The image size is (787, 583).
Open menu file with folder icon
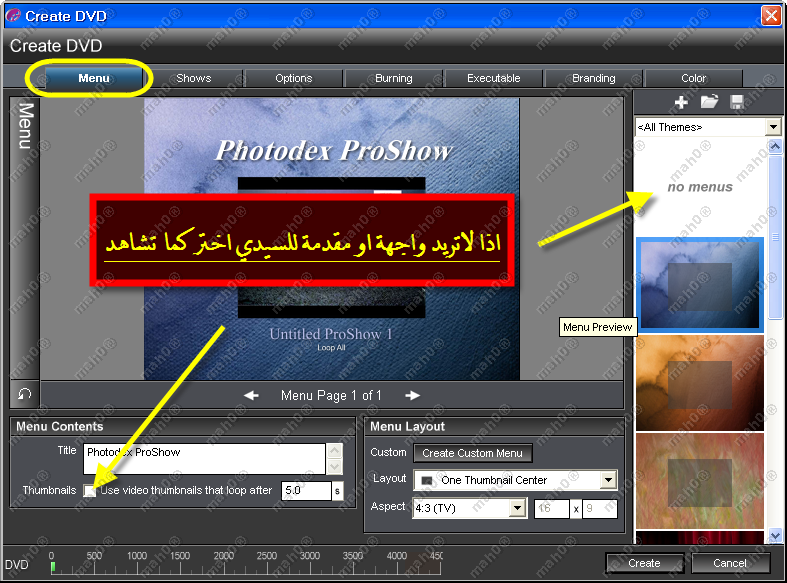[x=709, y=102]
